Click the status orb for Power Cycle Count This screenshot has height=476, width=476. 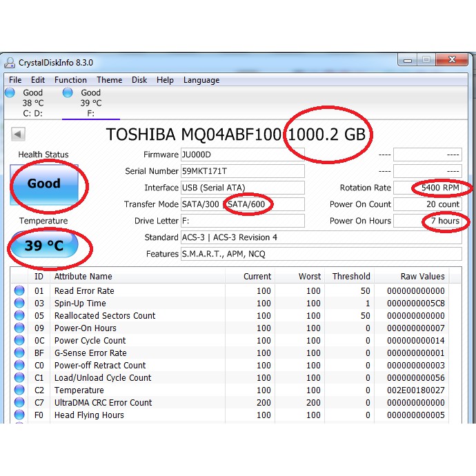(19, 341)
